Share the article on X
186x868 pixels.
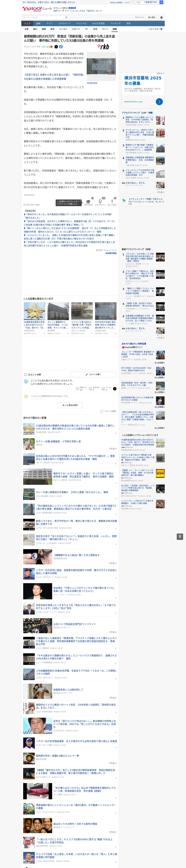click(x=56, y=47)
